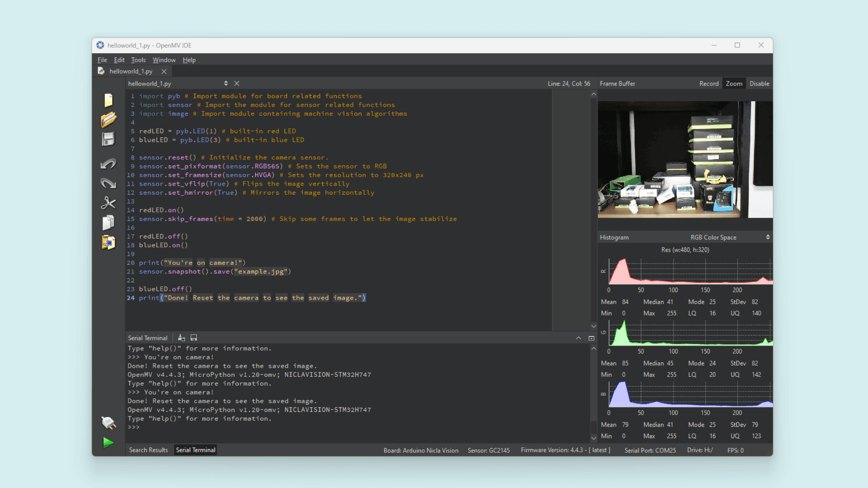Click the open folder icon
868x488 pixels.
tap(108, 120)
